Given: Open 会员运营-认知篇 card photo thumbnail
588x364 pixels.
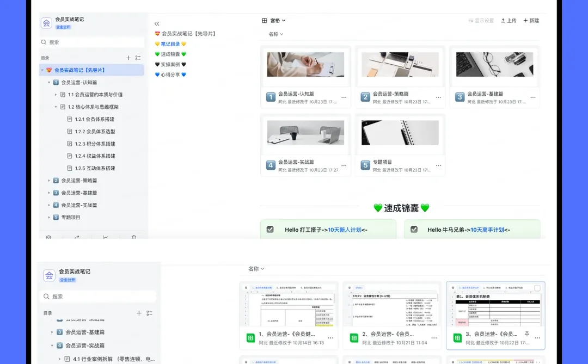Looking at the screenshot, I should (305, 65).
